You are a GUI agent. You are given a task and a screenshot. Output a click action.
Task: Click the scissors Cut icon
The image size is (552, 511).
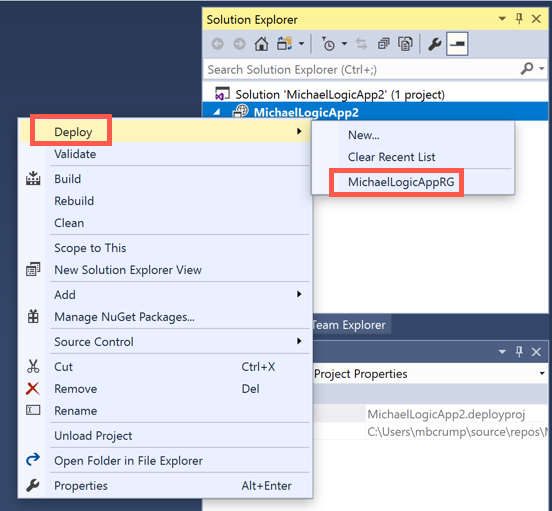33,366
